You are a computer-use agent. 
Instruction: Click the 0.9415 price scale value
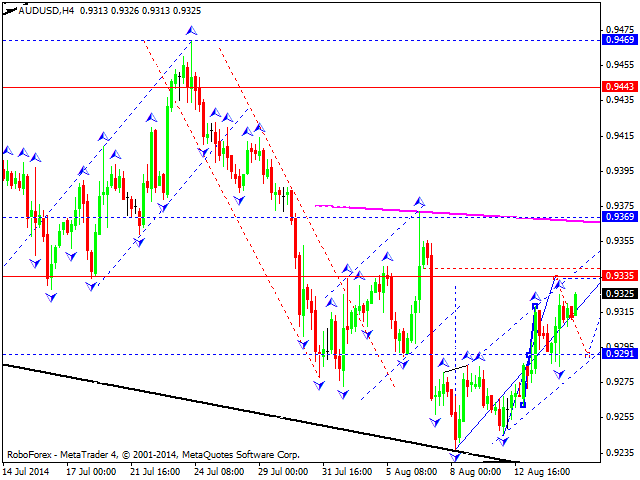620,136
